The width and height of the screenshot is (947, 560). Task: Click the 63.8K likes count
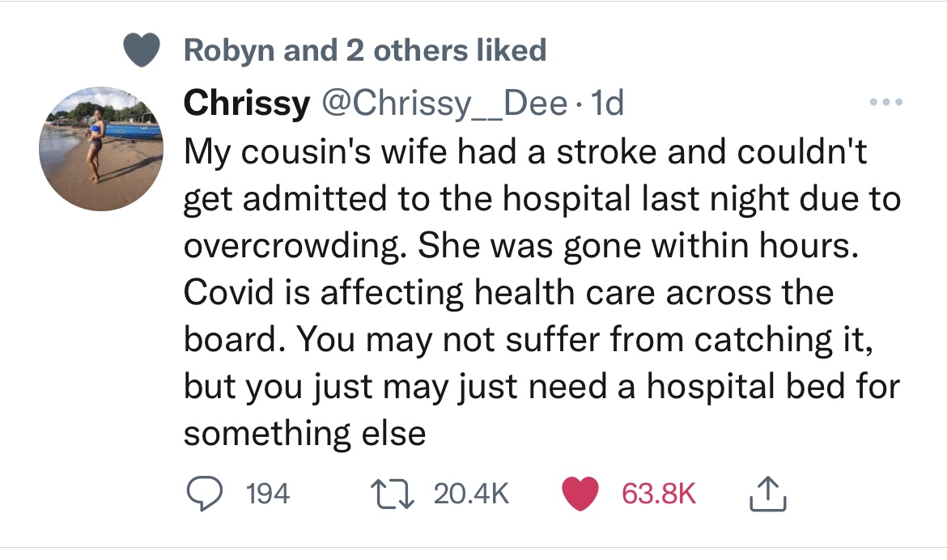(659, 494)
